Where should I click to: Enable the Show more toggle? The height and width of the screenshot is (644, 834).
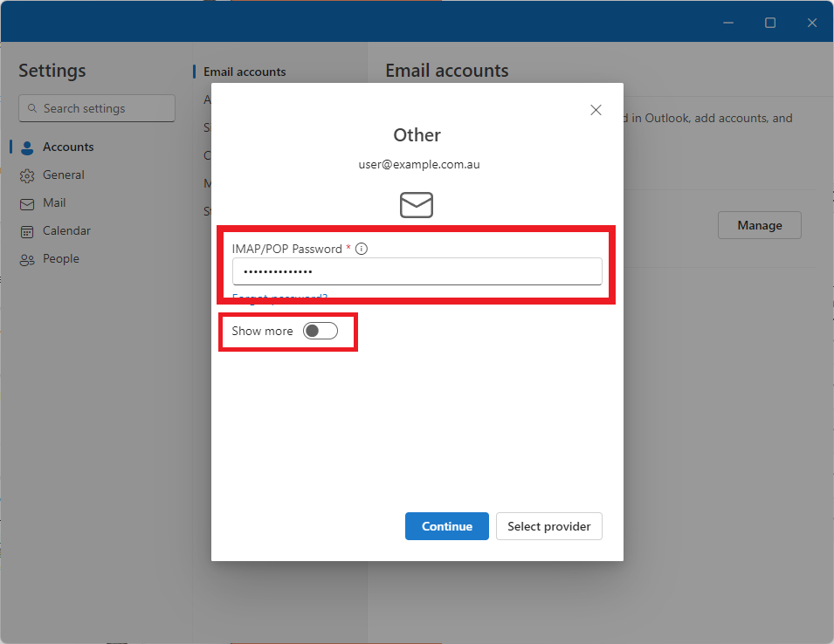click(320, 331)
